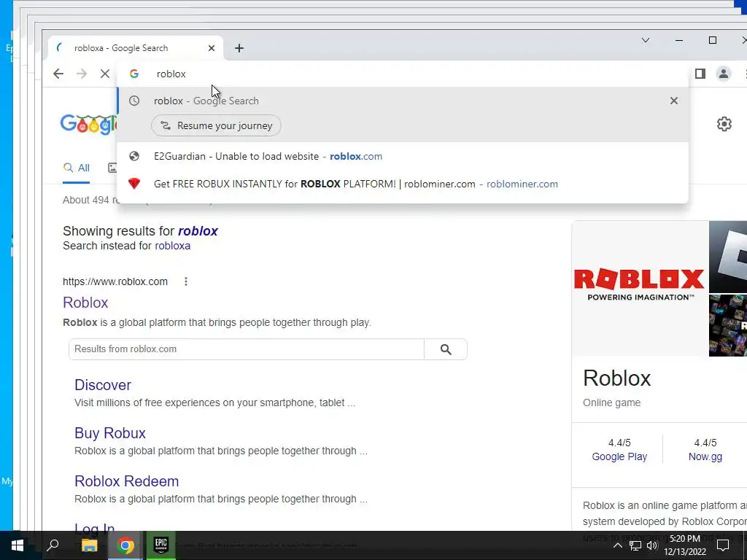Open the Discover sitelink
The image size is (747, 560).
102,385
